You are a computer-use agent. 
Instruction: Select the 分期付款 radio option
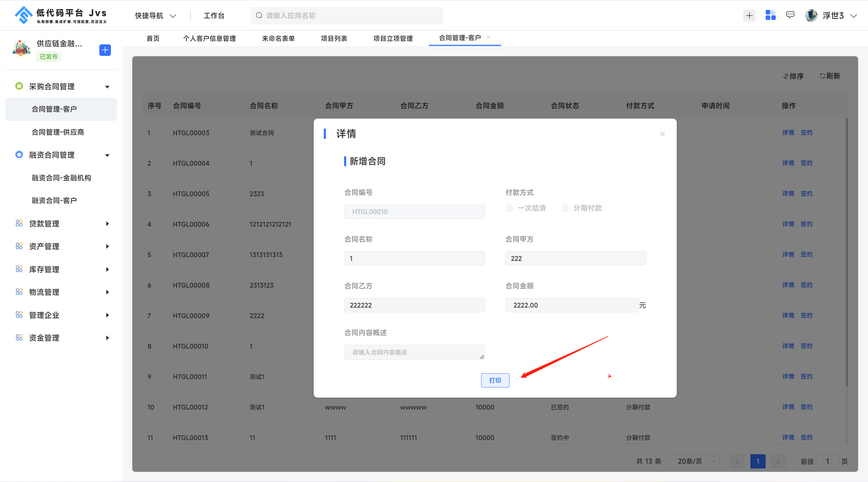[x=565, y=208]
